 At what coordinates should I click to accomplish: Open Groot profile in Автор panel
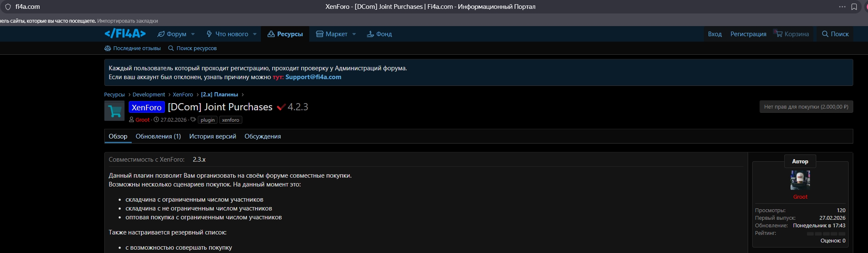click(800, 197)
